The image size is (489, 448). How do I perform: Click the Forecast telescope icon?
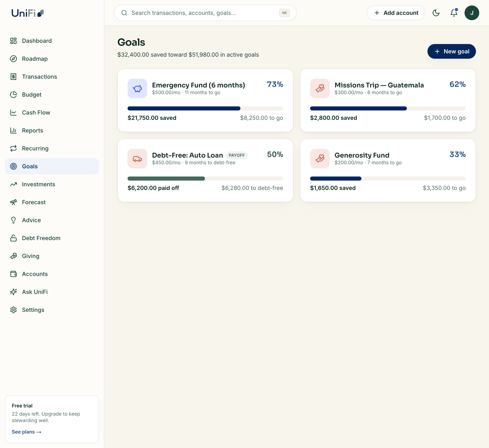13,202
